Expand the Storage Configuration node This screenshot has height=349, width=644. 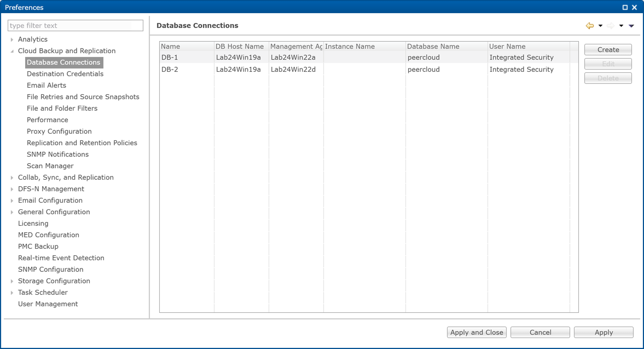click(x=12, y=281)
